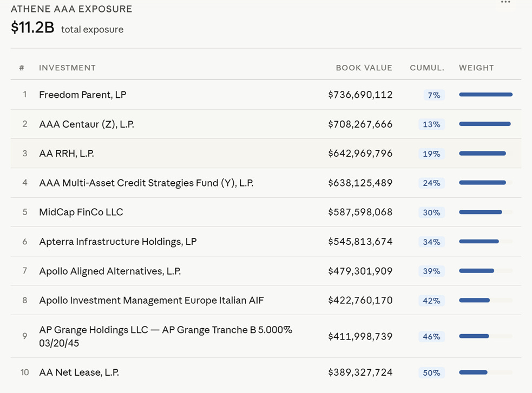
Task: Click rank number 10
Action: click(25, 372)
